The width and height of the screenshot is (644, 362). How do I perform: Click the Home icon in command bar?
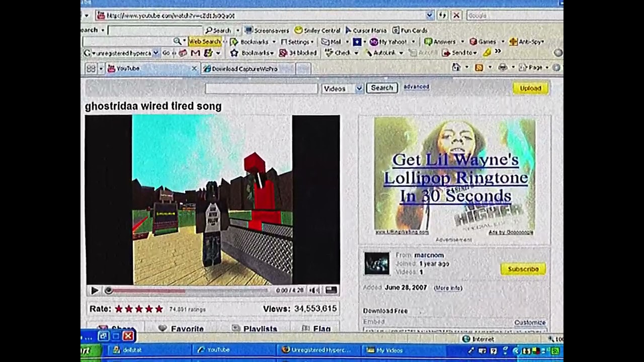pyautogui.click(x=456, y=67)
